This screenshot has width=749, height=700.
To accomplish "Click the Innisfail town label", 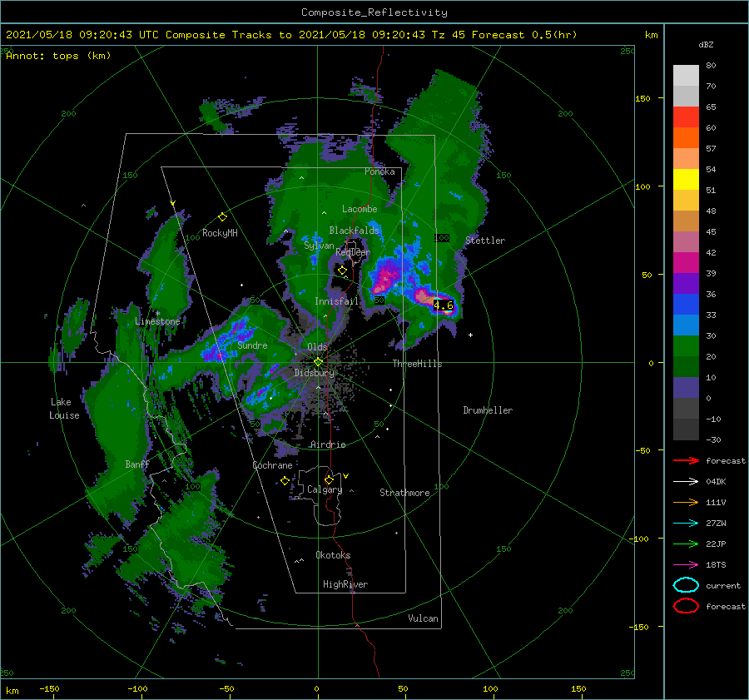I will 336,301.
